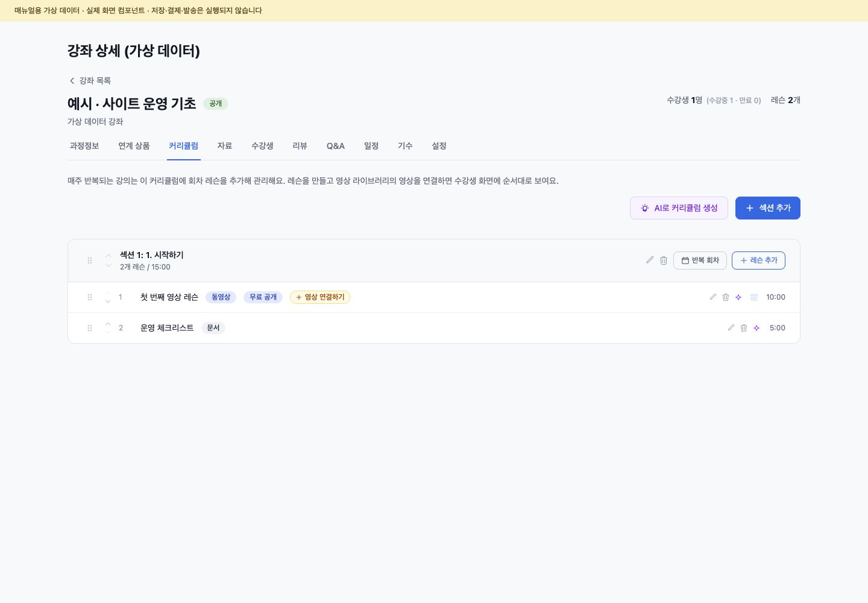Viewport: 868px width, 603px height.
Task: Move 섹션 1 up with the up chevron
Action: point(108,256)
